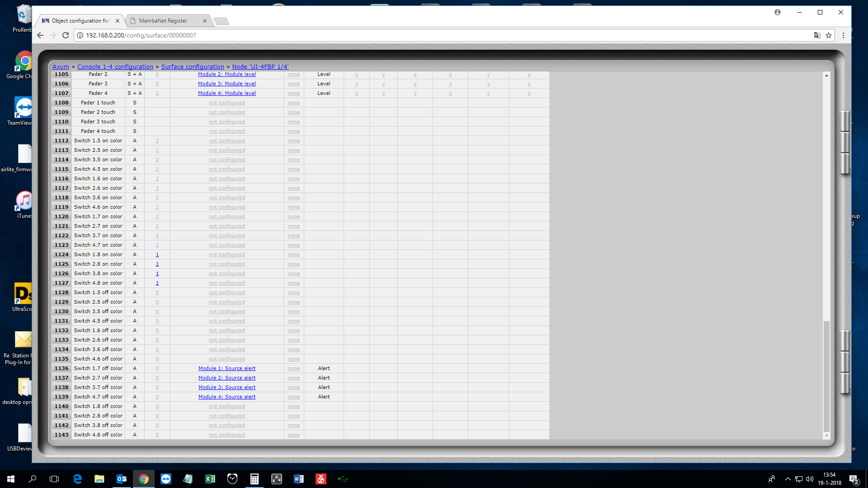
Task: Switch to the MambaNet Register tab
Action: click(x=163, y=21)
